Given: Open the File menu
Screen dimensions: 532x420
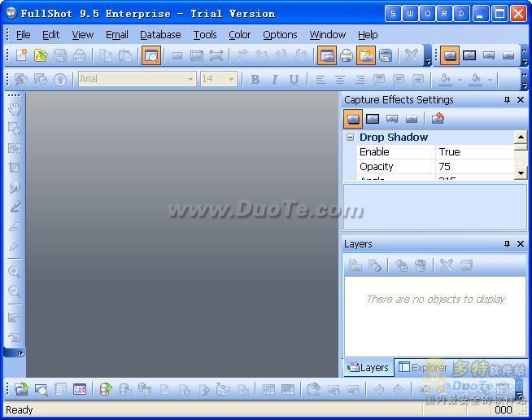Looking at the screenshot, I should click(23, 35).
